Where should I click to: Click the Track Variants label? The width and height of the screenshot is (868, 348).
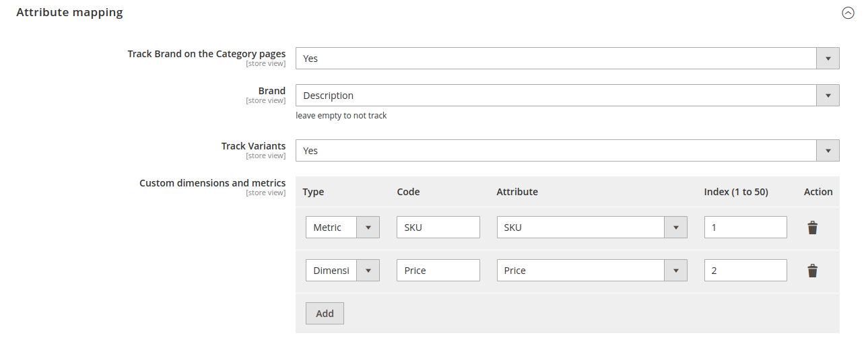[253, 146]
